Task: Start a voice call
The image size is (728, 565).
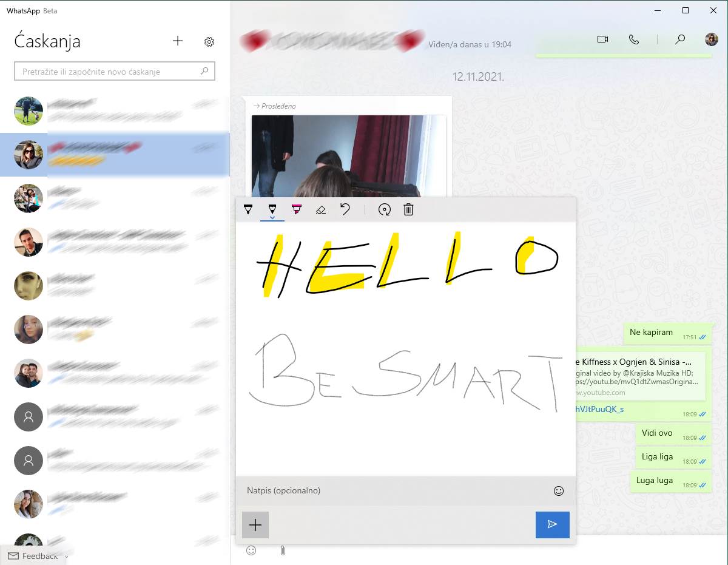Action: click(634, 39)
